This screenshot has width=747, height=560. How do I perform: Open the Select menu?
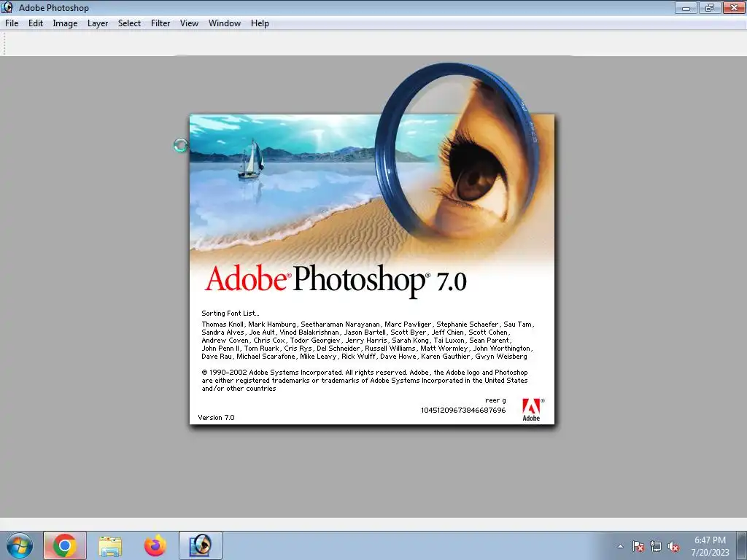[x=129, y=23]
